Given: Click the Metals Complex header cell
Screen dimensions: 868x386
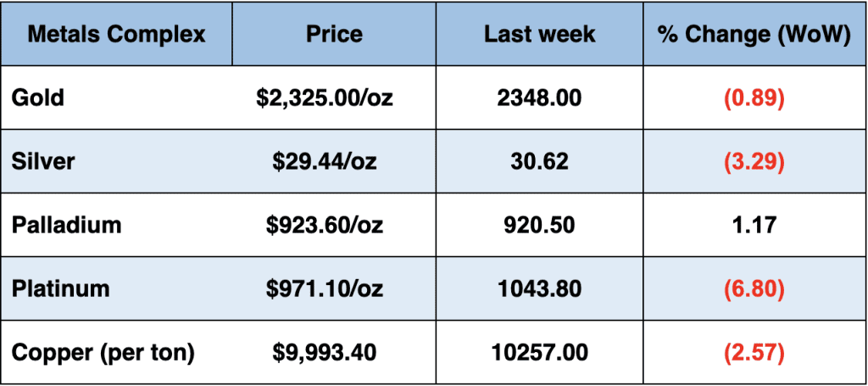Looking at the screenshot, I should tap(116, 35).
